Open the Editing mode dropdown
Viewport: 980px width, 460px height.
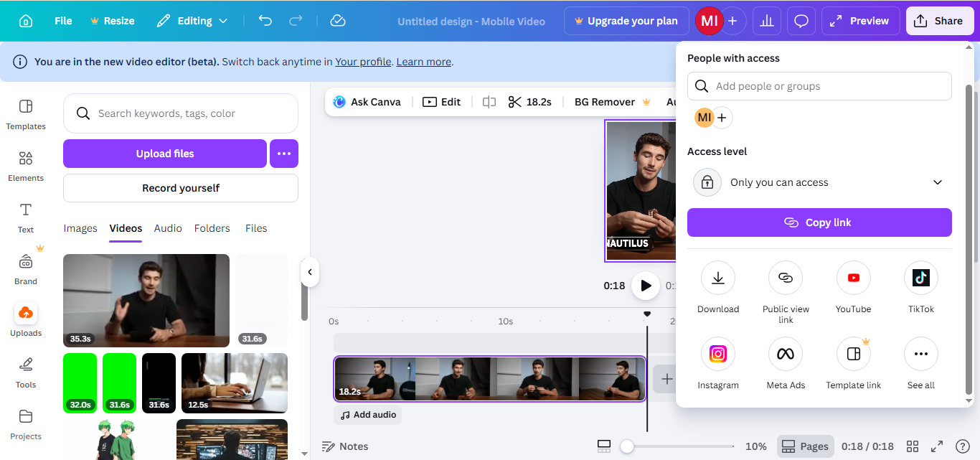[192, 21]
